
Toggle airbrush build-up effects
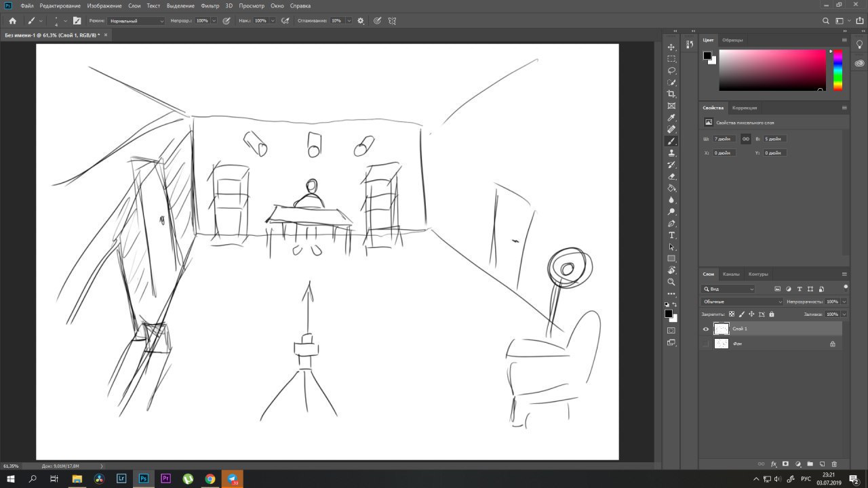coord(285,21)
